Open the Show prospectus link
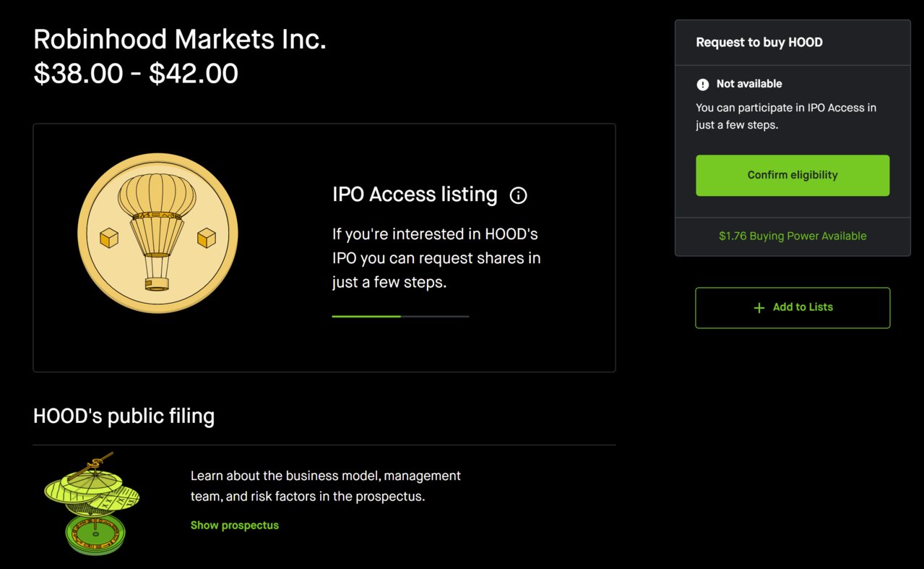The width and height of the screenshot is (924, 569). pyautogui.click(x=234, y=525)
